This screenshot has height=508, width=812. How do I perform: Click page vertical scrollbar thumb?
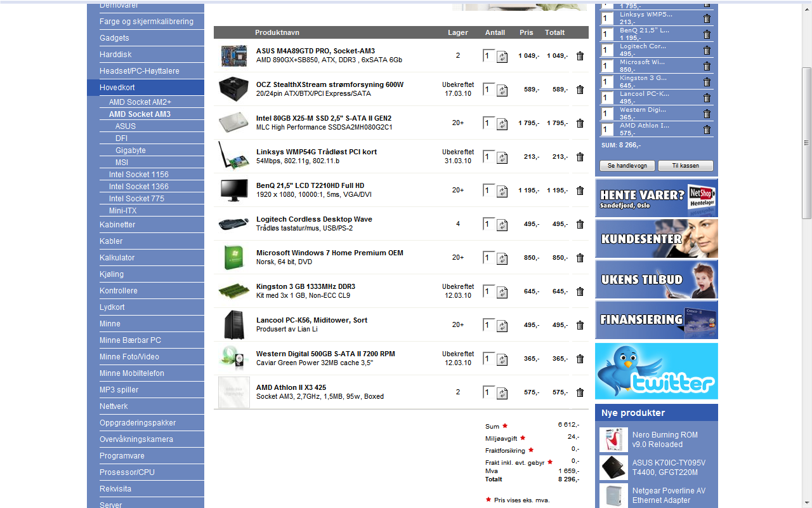pos(807,143)
